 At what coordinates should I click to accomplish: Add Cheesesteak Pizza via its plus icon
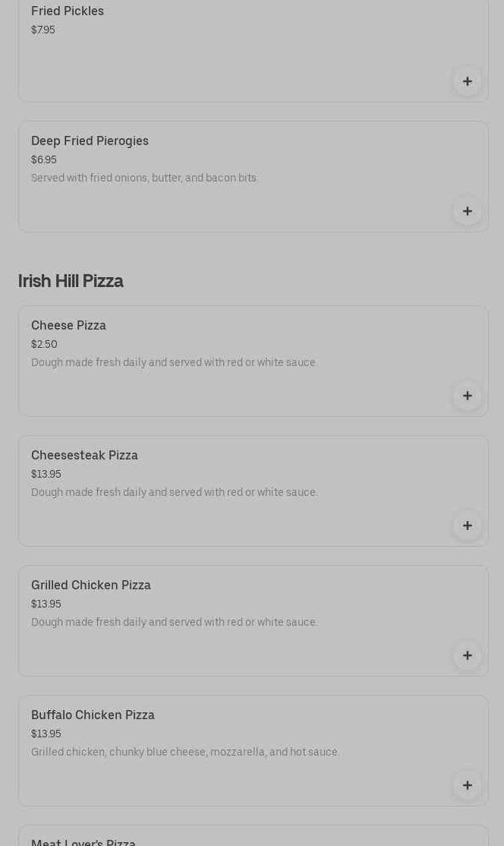pos(467,526)
